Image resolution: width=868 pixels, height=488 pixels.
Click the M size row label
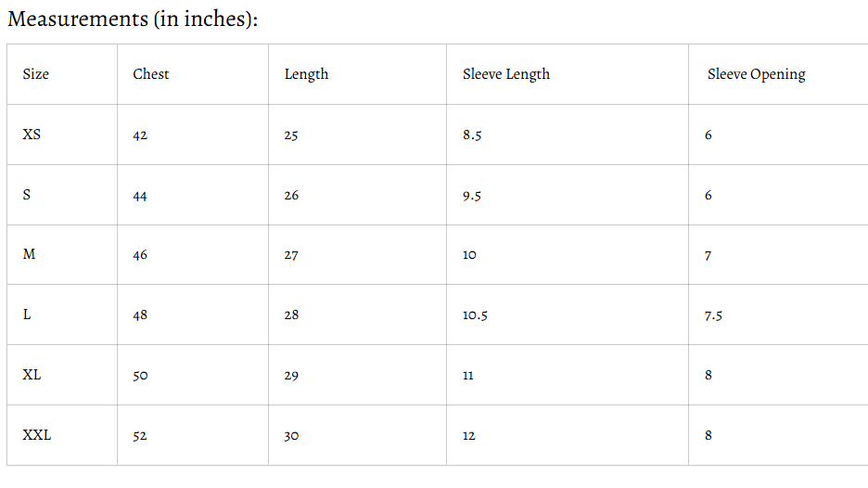(x=29, y=254)
